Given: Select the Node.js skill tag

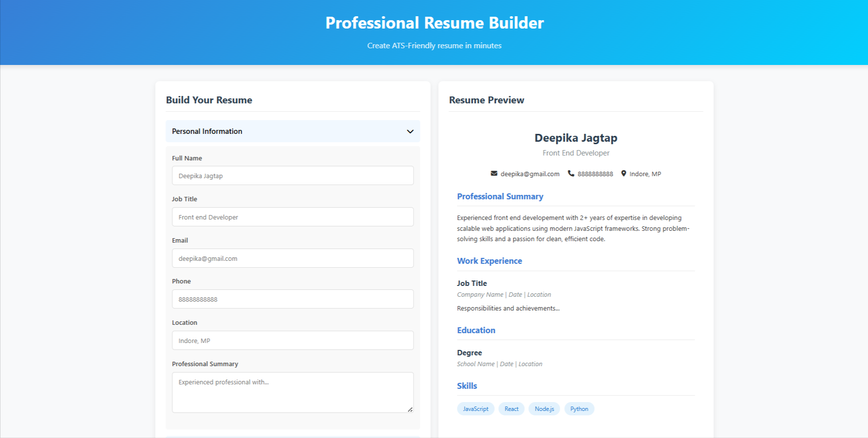Looking at the screenshot, I should [x=545, y=409].
